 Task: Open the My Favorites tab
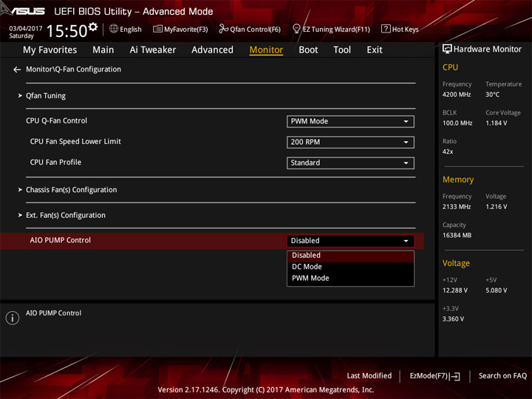click(x=50, y=50)
